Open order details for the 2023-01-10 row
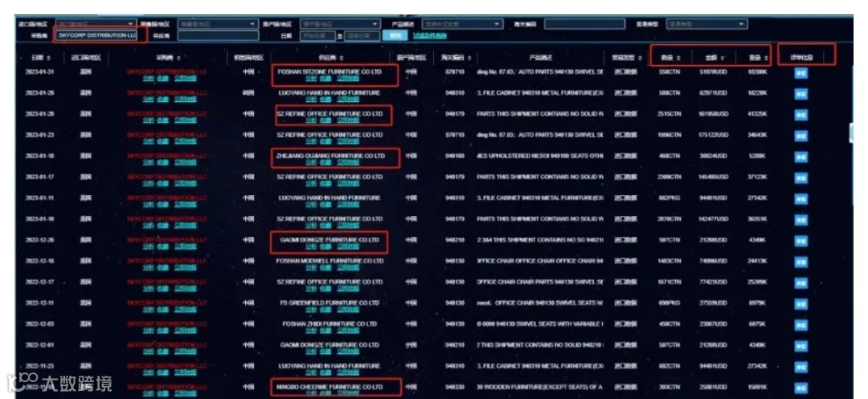The image size is (868, 399). click(x=800, y=221)
